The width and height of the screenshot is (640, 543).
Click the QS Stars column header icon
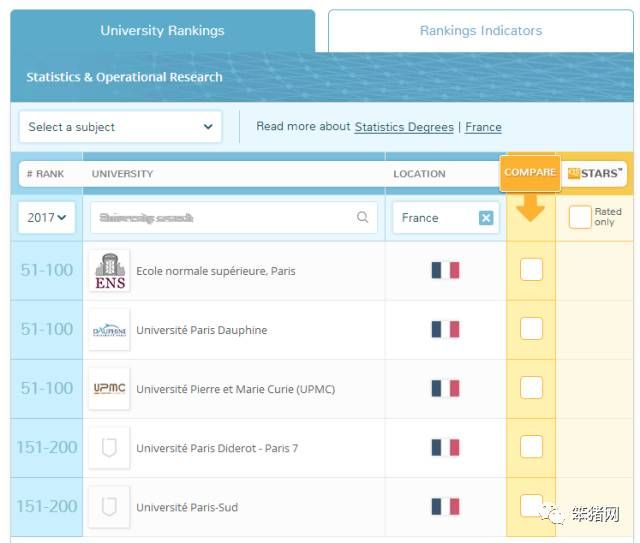pyautogui.click(x=595, y=173)
